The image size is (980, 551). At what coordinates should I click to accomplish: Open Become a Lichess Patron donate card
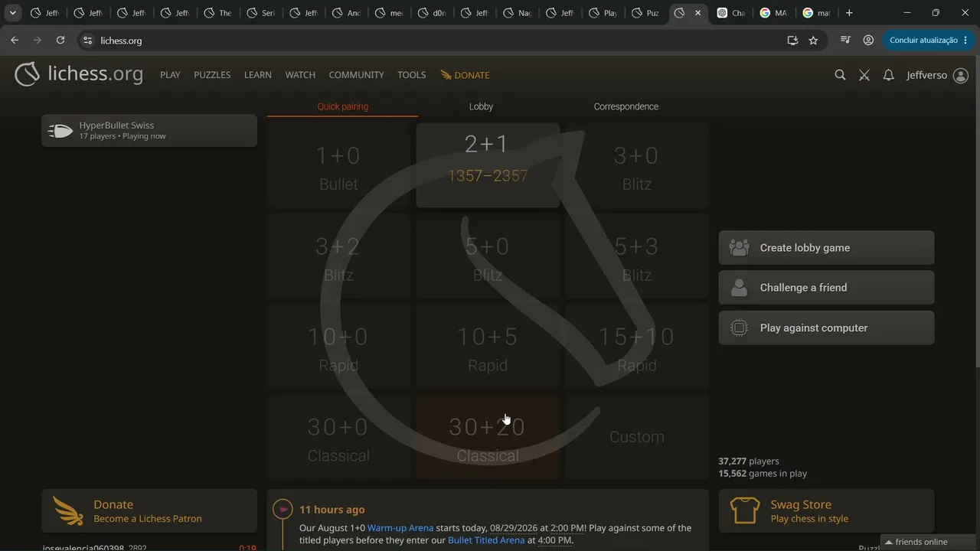pyautogui.click(x=149, y=510)
